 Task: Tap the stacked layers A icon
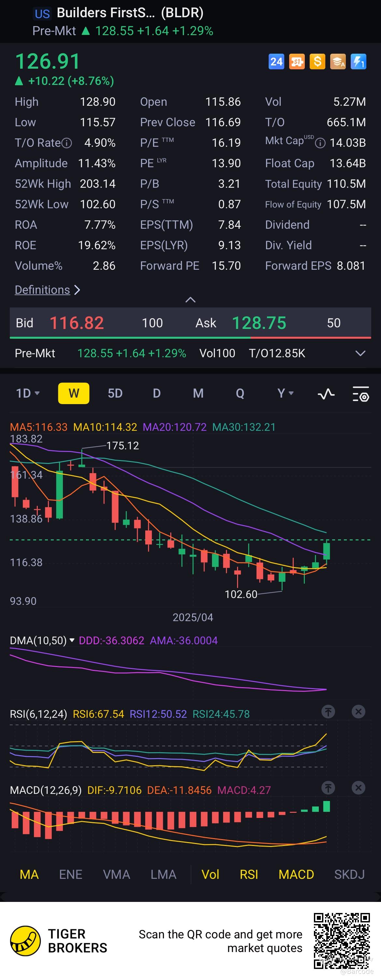(x=338, y=61)
